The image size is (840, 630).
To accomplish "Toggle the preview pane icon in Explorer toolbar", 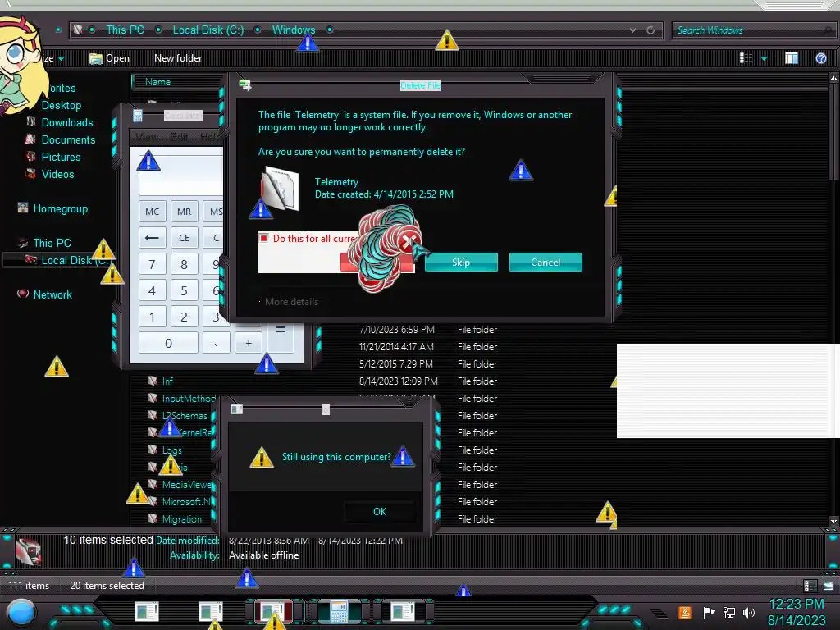I will point(792,58).
